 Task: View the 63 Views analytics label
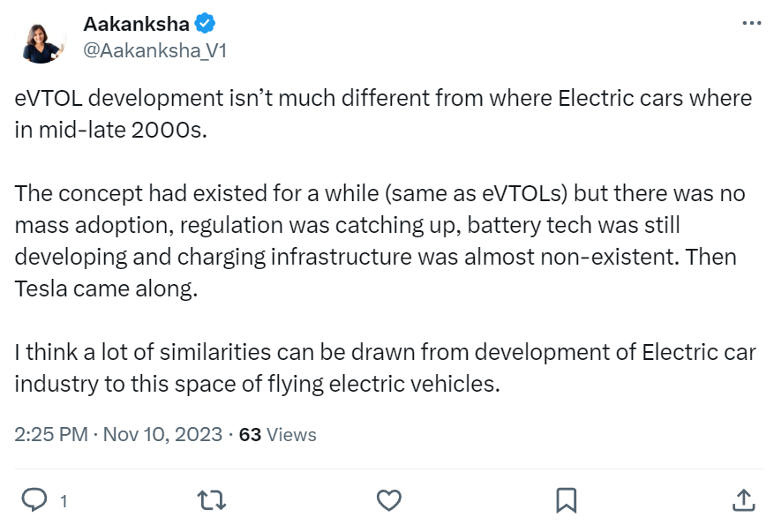point(277,434)
